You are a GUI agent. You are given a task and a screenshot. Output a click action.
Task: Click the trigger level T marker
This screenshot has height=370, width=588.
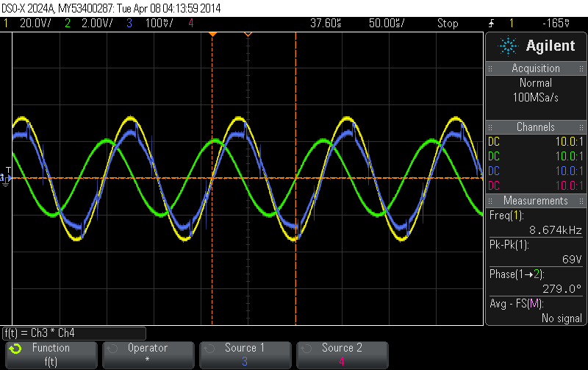(x=8, y=170)
